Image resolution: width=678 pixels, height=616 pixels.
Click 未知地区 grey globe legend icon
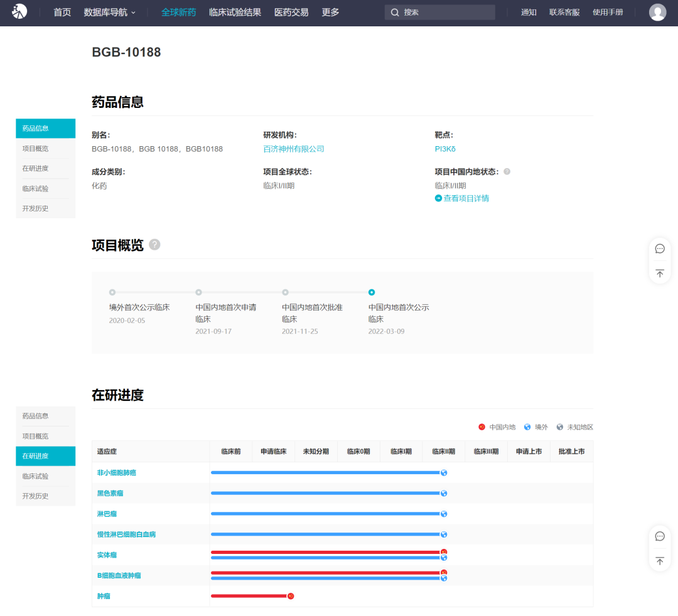[x=559, y=427]
